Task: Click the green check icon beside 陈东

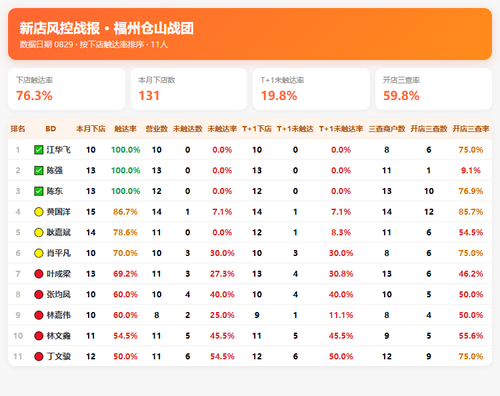Action: point(39,191)
